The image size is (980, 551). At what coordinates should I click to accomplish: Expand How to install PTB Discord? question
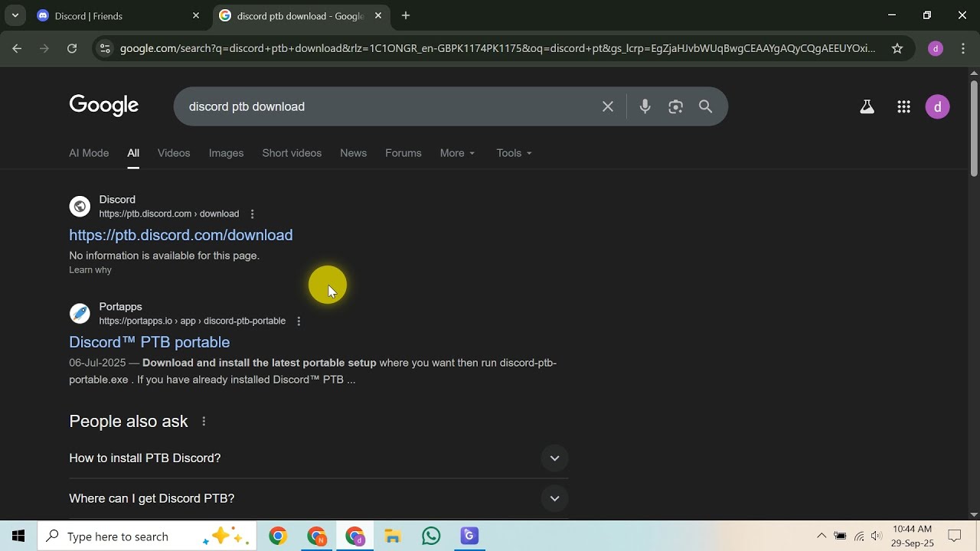point(318,458)
